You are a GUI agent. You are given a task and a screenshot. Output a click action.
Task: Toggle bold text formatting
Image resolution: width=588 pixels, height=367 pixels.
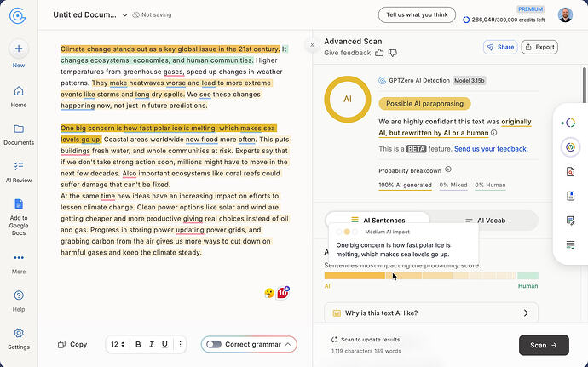[x=138, y=344]
